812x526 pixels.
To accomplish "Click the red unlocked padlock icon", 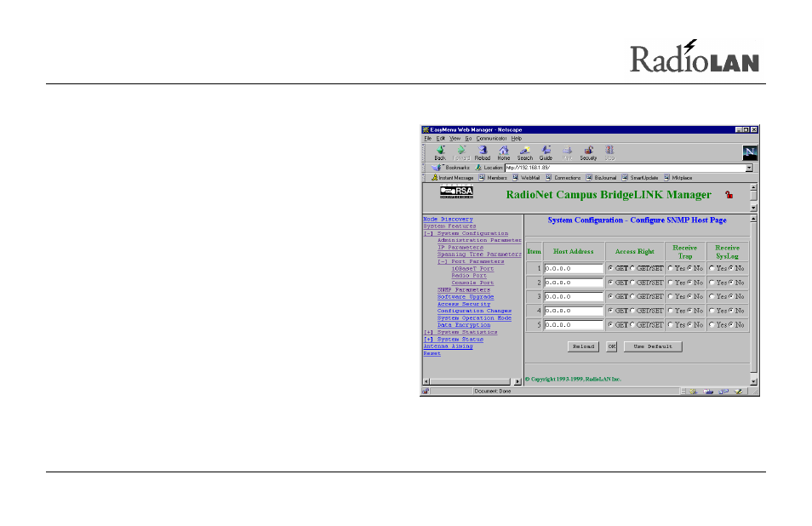I will 729,195.
